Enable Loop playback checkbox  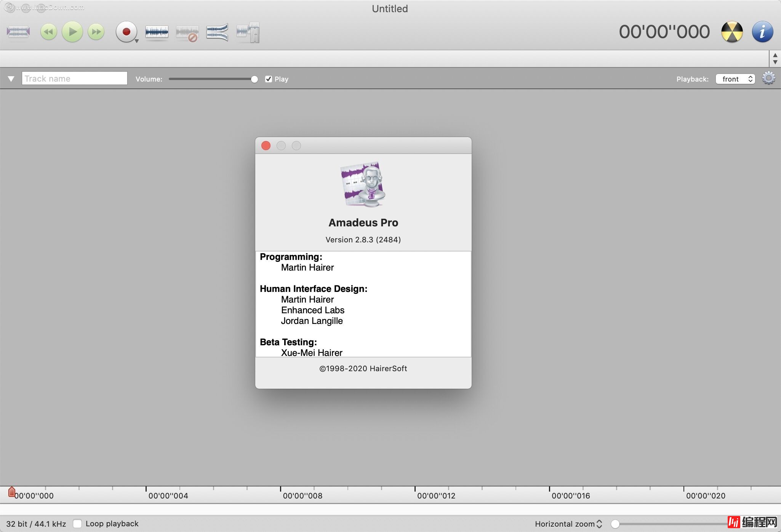[77, 524]
